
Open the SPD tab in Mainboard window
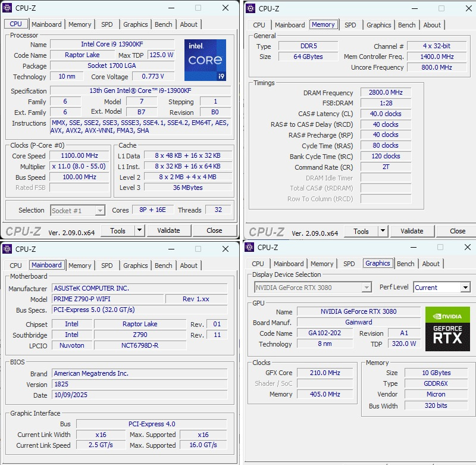pyautogui.click(x=107, y=266)
